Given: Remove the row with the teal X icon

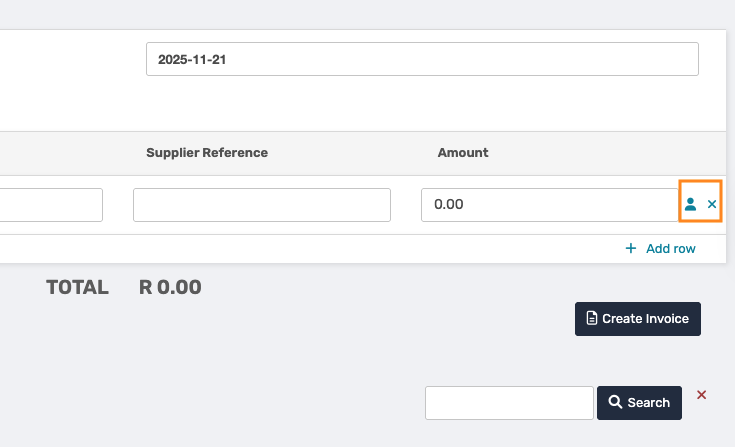Looking at the screenshot, I should pos(712,204).
